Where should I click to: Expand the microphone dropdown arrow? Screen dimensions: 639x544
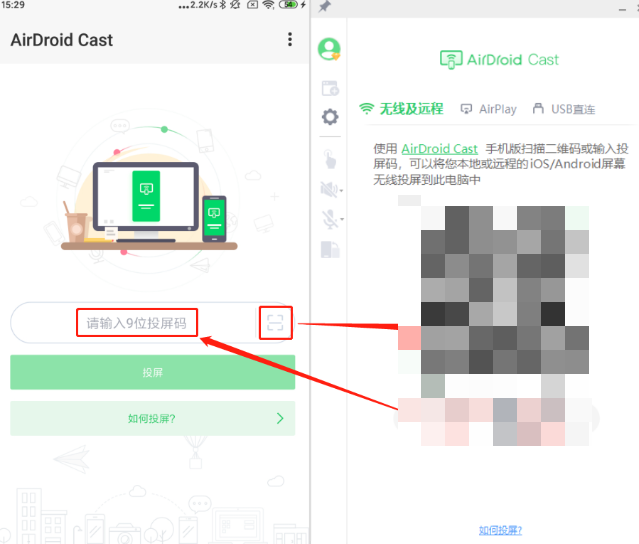(x=342, y=219)
